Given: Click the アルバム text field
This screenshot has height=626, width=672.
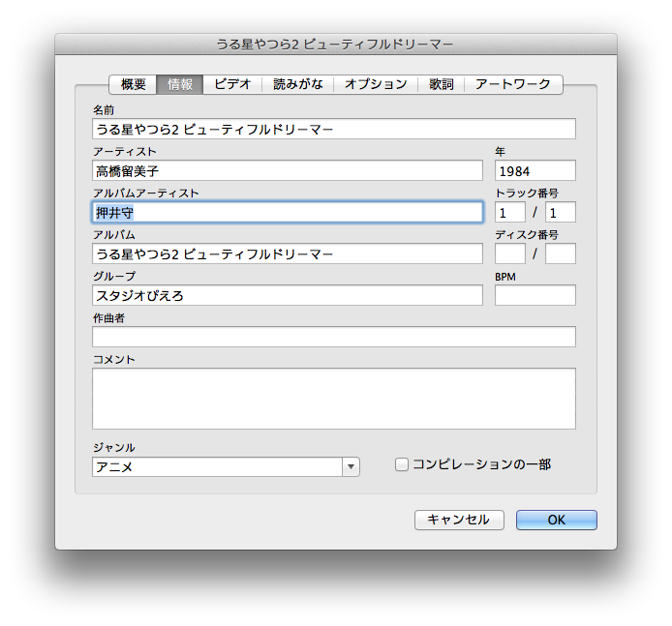Looking at the screenshot, I should [x=287, y=253].
